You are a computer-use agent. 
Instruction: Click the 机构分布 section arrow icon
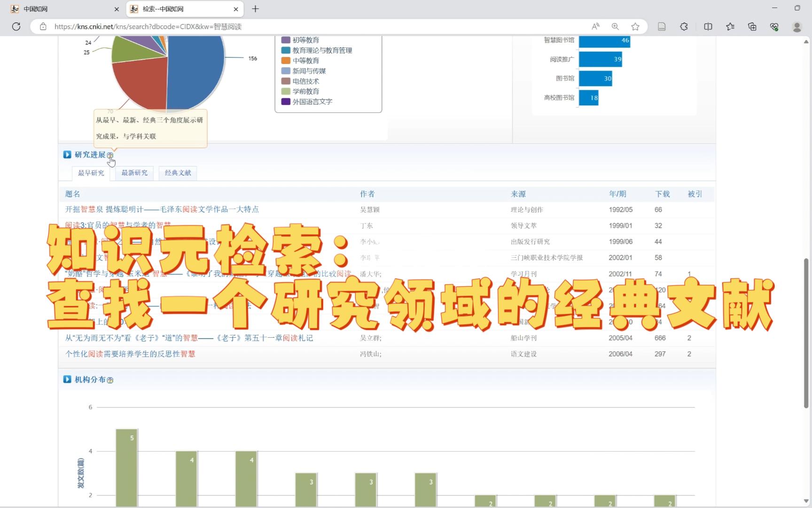pos(67,380)
